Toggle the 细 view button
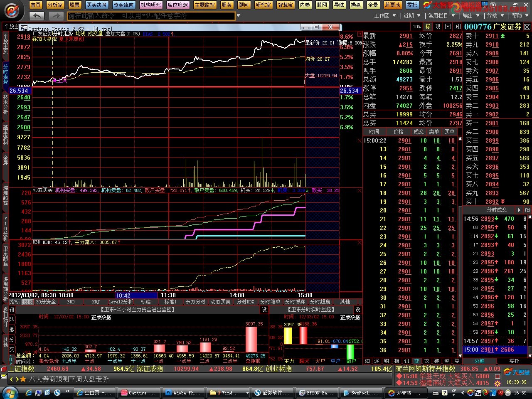This screenshot has width=532, height=399. (x=367, y=361)
